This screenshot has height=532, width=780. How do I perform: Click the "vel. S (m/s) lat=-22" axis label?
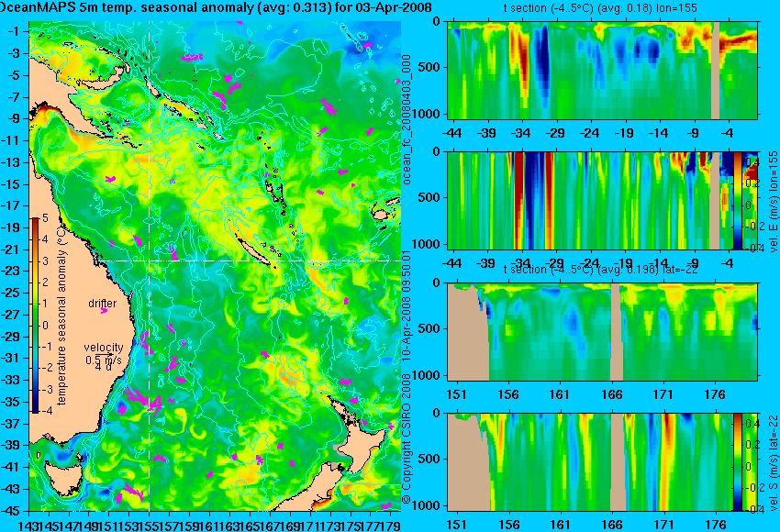click(773, 462)
